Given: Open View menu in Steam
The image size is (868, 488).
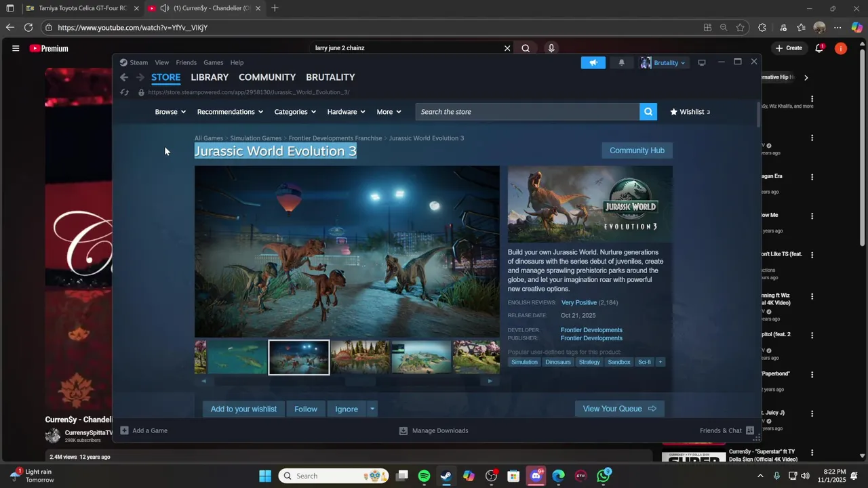Looking at the screenshot, I should coord(161,62).
